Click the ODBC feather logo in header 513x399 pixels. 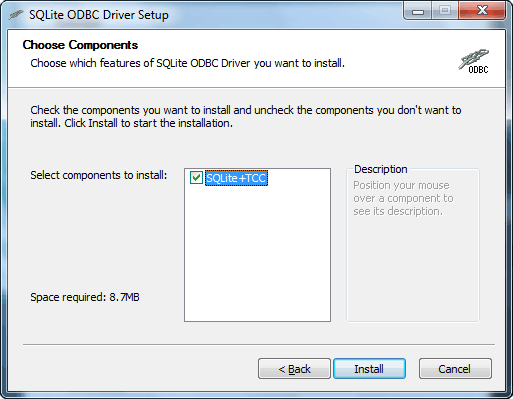tap(473, 61)
